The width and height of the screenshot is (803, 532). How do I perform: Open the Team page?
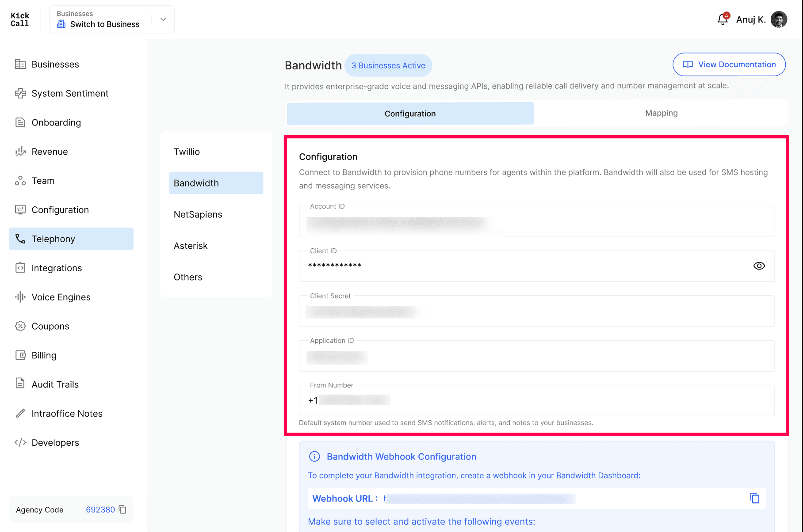(x=71, y=181)
